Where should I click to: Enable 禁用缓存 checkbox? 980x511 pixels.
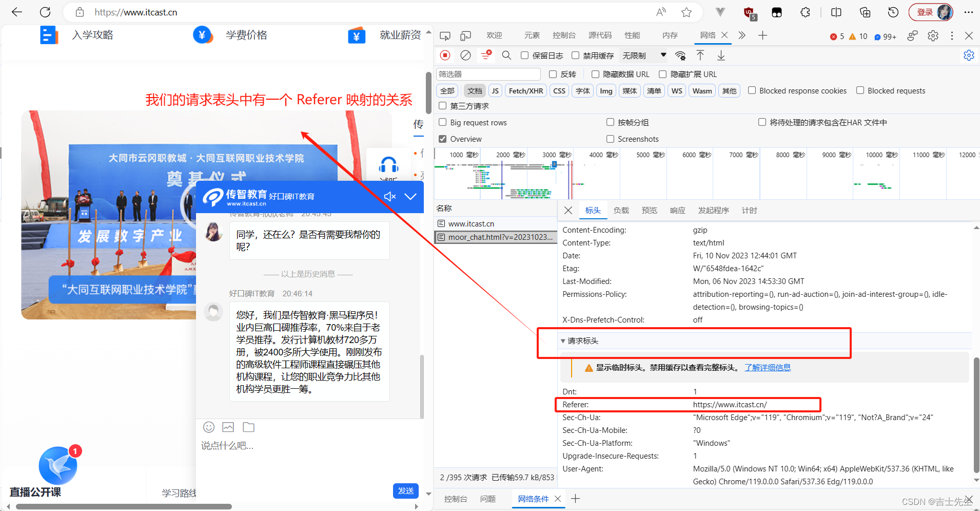tap(575, 55)
